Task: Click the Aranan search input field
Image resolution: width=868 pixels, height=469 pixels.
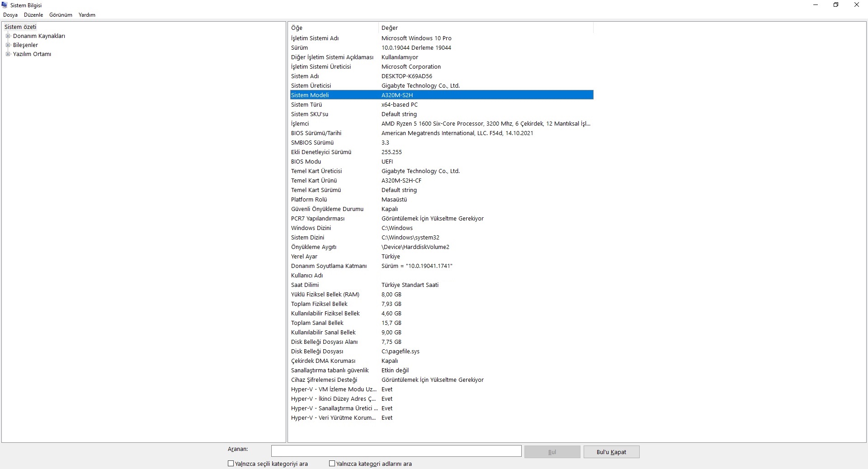Action: 396,451
